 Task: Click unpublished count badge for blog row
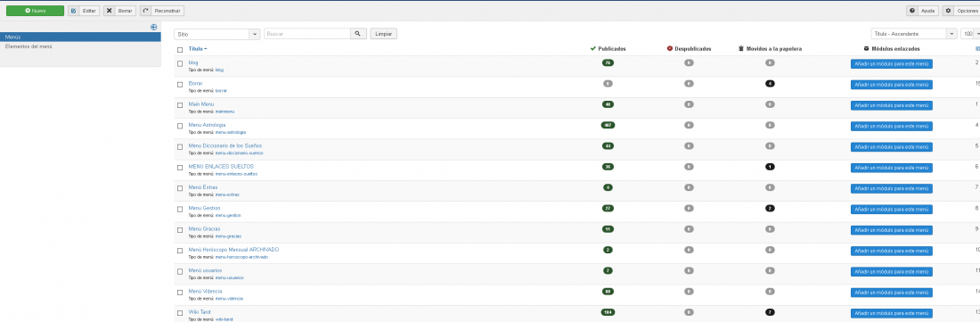(x=689, y=63)
